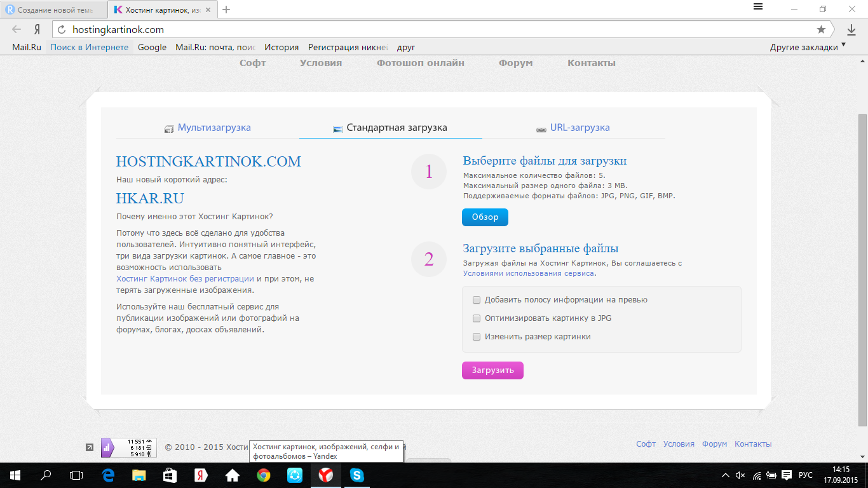Open Софт in top navigation
The image size is (868, 488).
(x=252, y=63)
